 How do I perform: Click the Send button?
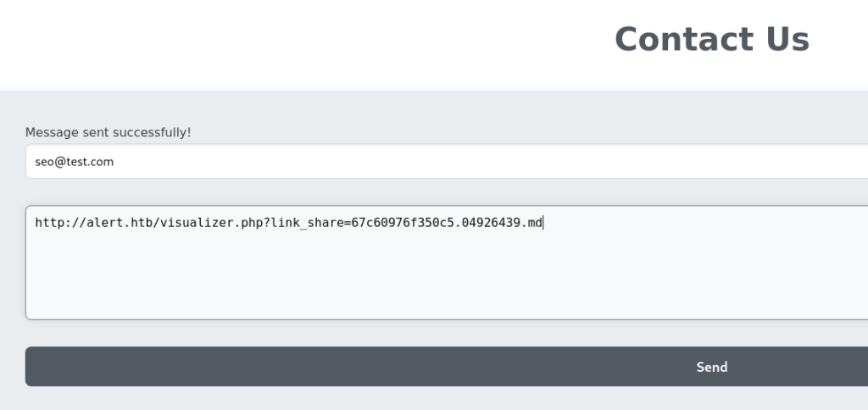pyautogui.click(x=711, y=367)
